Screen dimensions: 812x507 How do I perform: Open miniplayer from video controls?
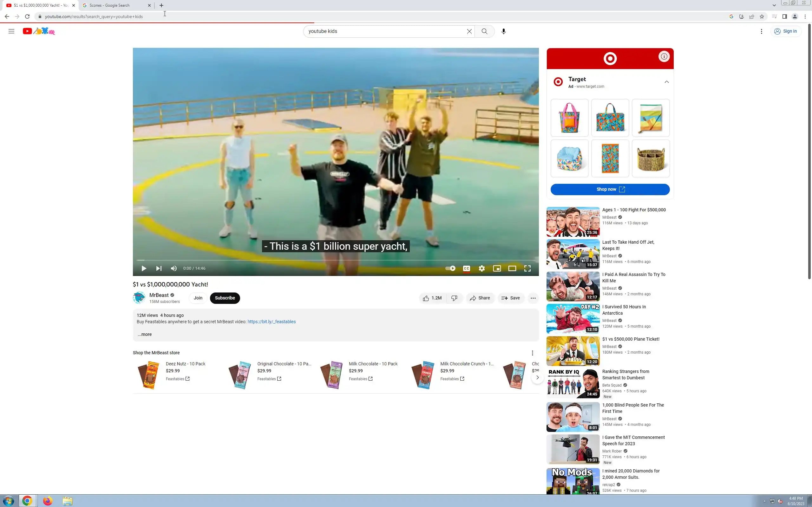pyautogui.click(x=497, y=268)
